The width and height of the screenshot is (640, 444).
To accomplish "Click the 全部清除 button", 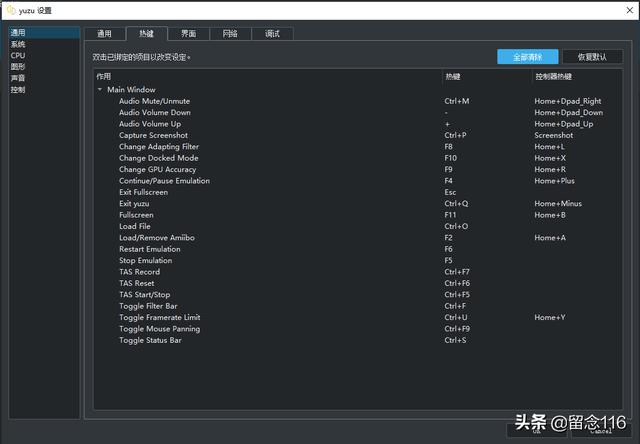I will click(x=526, y=57).
